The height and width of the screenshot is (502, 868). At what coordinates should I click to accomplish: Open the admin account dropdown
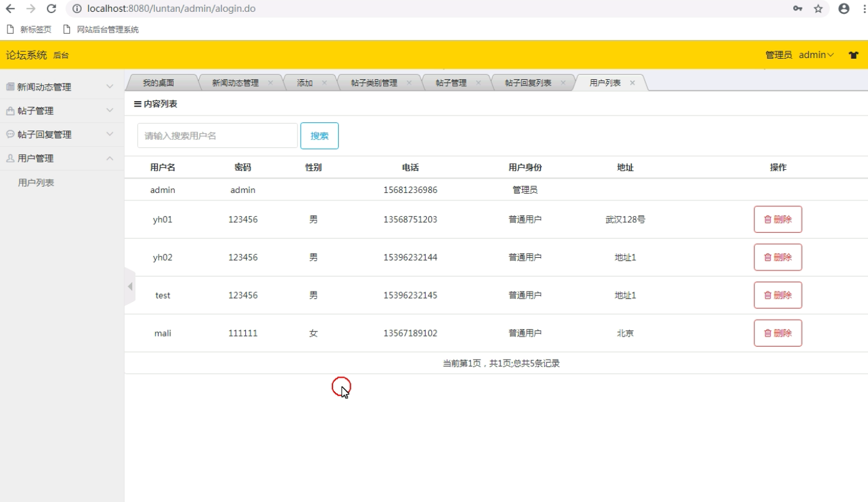816,55
